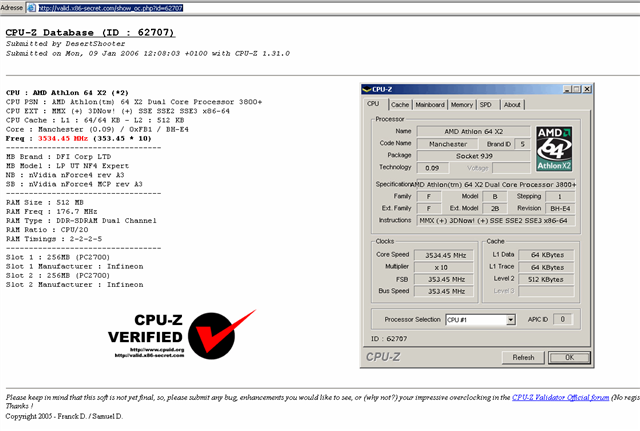This screenshot has width=640, height=431.
Task: Open the Processor Selection dropdown arrow
Action: 511,320
